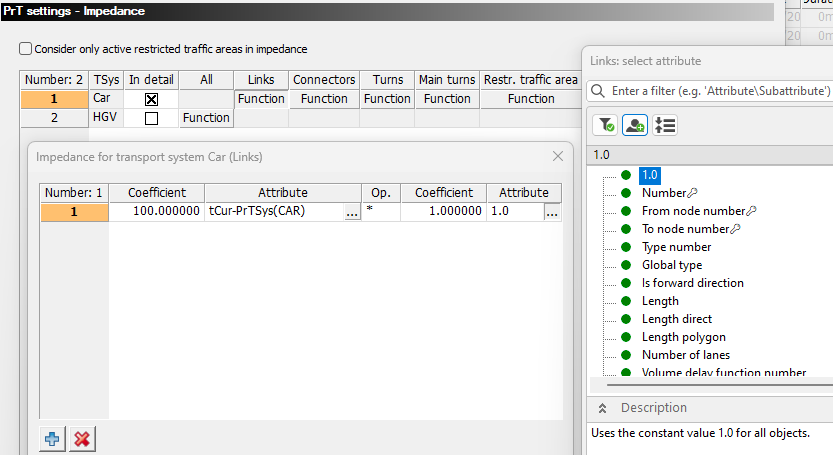Open Restr. traffic area Function for Car
The image size is (833, 455).
click(x=531, y=99)
